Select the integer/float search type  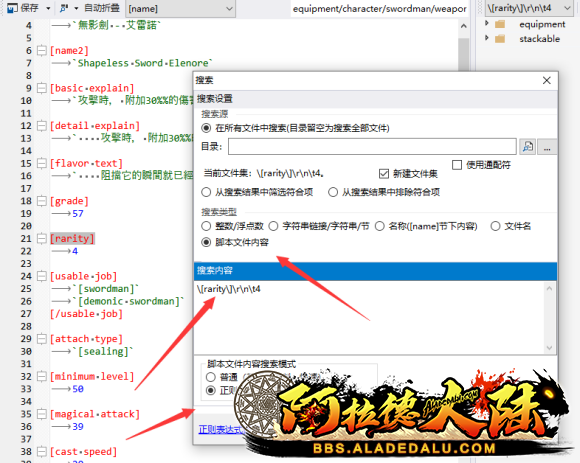(206, 226)
